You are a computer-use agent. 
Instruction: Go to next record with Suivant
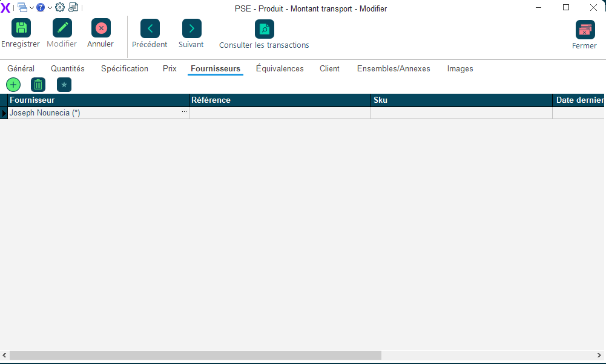point(192,28)
